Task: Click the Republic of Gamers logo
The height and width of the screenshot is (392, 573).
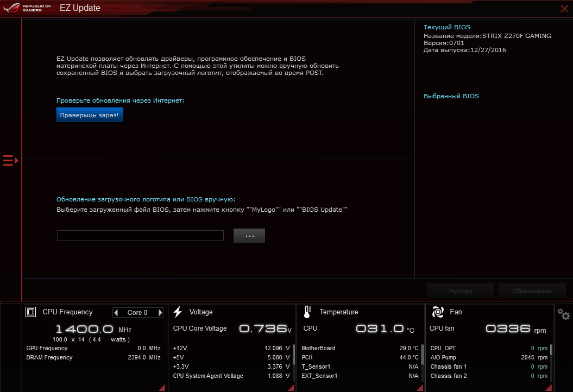Action: tap(27, 8)
